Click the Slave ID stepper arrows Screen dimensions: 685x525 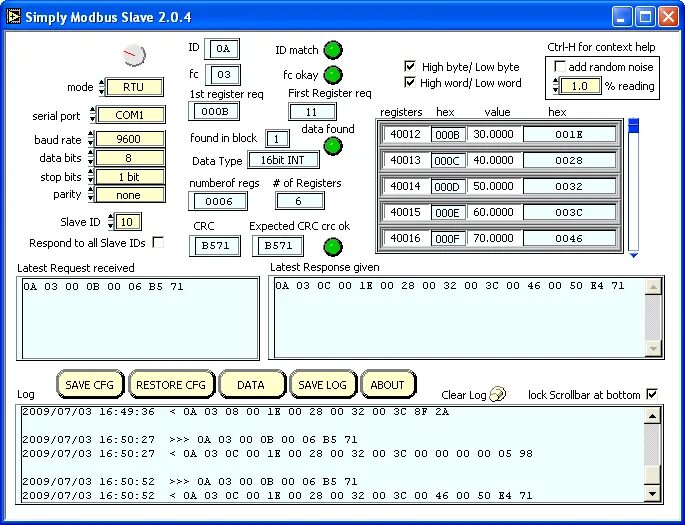tap(111, 222)
